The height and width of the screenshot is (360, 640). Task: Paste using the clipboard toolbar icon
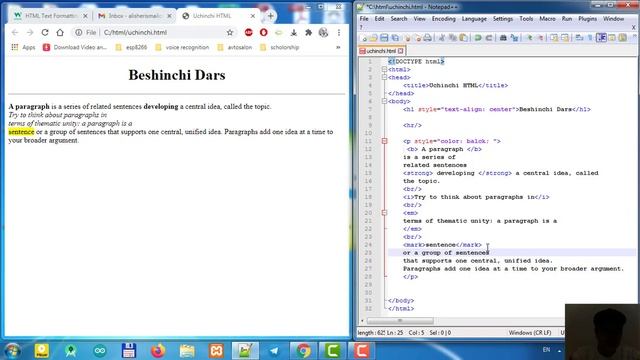(463, 38)
